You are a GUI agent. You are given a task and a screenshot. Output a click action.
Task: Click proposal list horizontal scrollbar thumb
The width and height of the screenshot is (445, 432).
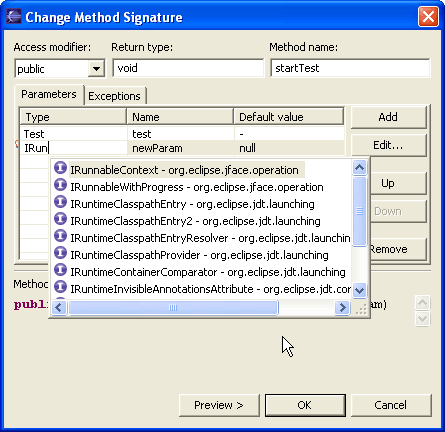173,307
